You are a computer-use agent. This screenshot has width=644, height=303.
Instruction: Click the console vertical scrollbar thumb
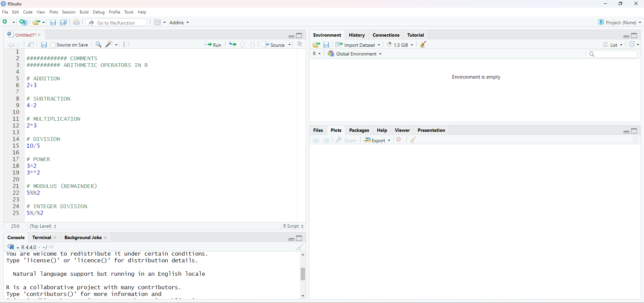(303, 274)
